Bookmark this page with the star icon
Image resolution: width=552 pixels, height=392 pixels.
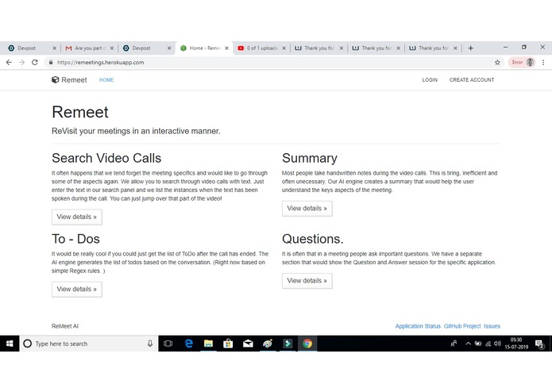coord(497,62)
